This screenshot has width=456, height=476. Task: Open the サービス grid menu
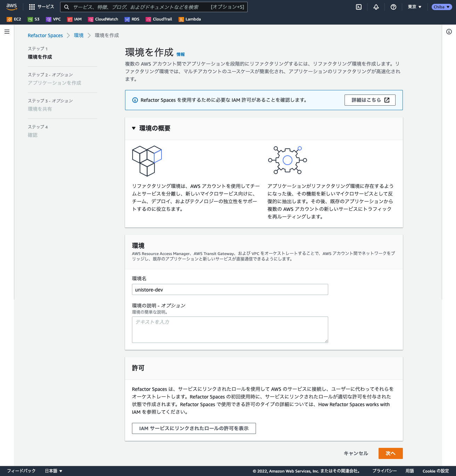point(41,7)
